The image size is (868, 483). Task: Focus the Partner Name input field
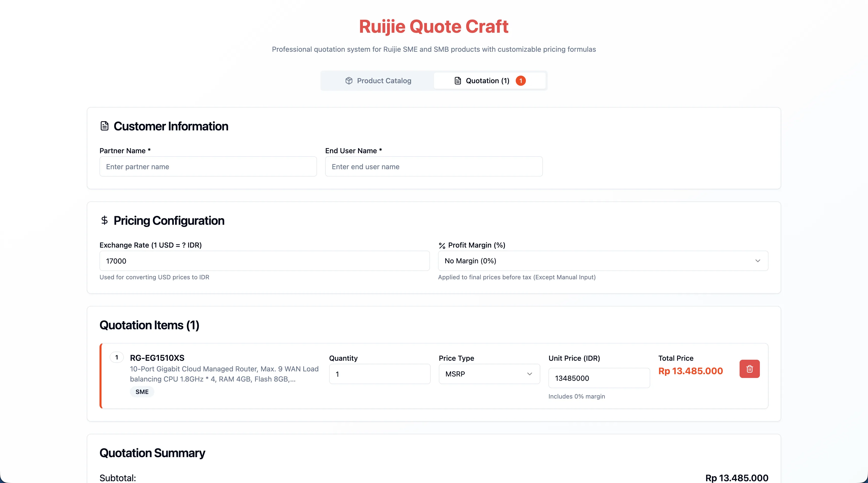tap(208, 166)
